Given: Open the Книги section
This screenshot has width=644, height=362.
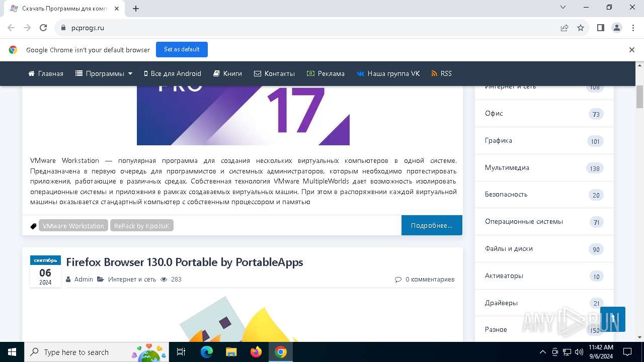Looking at the screenshot, I should pos(227,73).
